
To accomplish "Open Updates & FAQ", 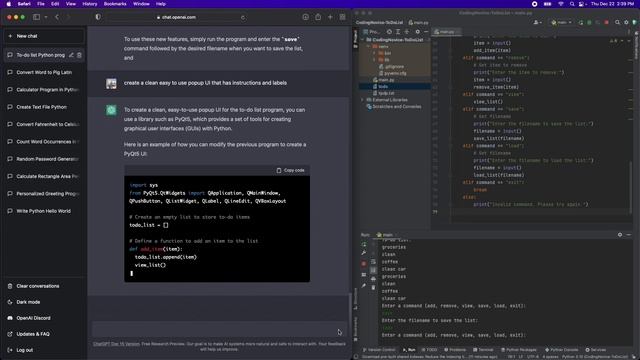I will coord(44,334).
